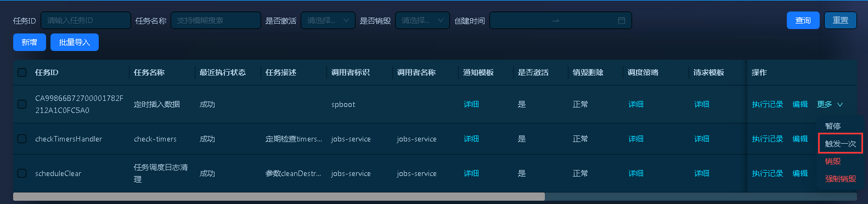This screenshot has height=204, width=868.
Task: Open 请求模板 详细 for spboot row
Action: (702, 104)
